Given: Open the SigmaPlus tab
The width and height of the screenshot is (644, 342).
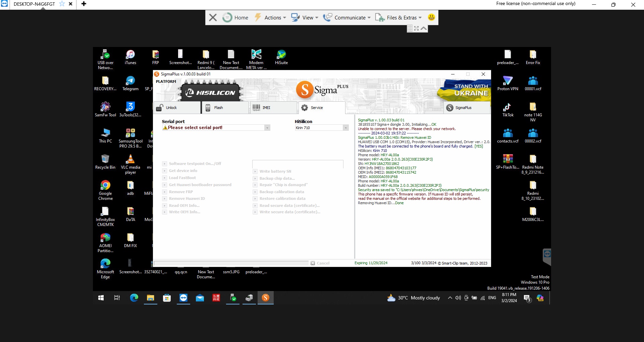Looking at the screenshot, I should pyautogui.click(x=467, y=108).
